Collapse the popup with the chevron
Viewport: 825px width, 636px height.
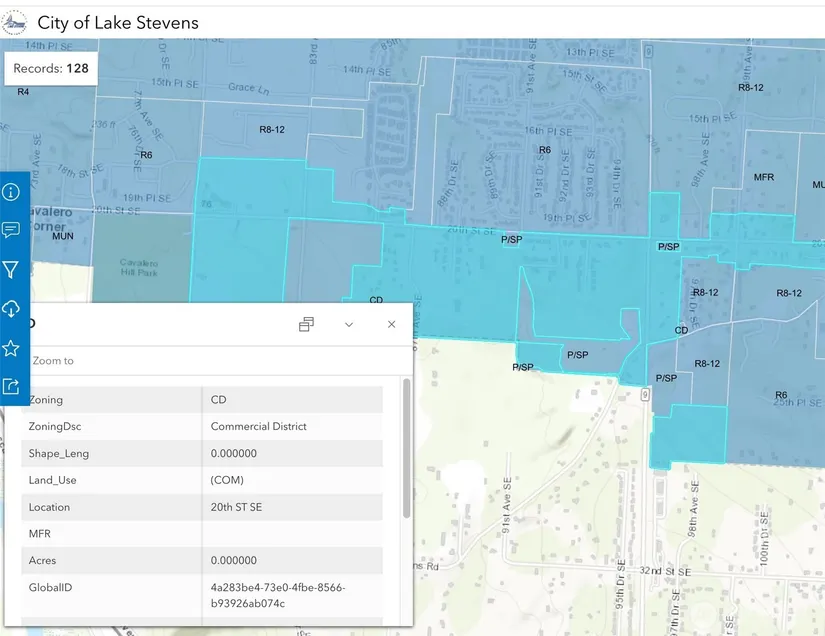[x=349, y=324]
